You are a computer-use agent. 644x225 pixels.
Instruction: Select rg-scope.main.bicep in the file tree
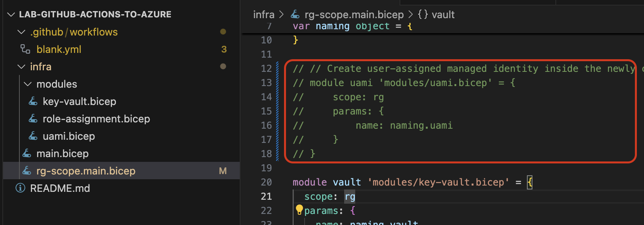86,171
